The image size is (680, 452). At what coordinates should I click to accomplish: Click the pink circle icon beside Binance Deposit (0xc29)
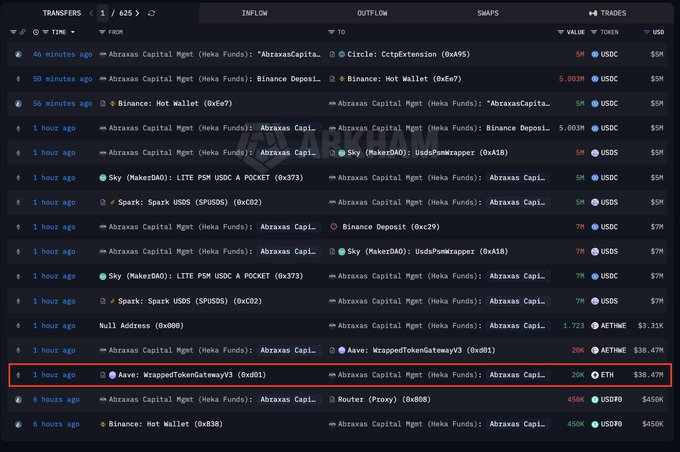333,227
